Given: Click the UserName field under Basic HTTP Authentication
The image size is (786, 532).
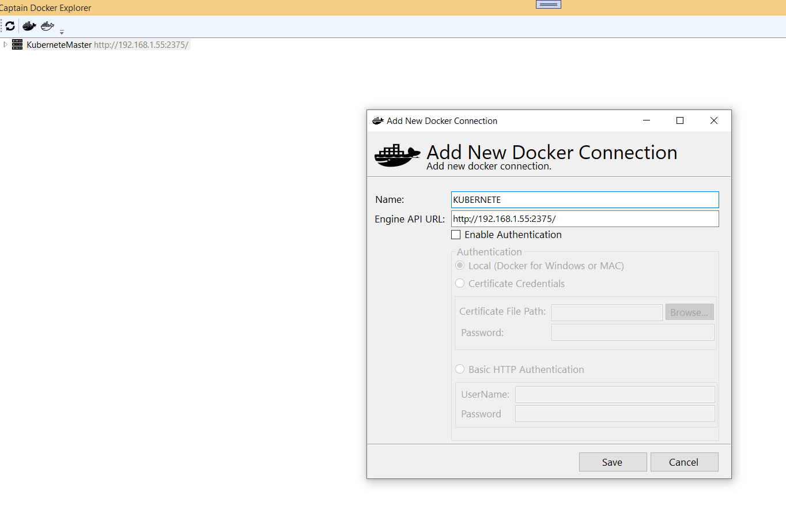Looking at the screenshot, I should pos(614,394).
